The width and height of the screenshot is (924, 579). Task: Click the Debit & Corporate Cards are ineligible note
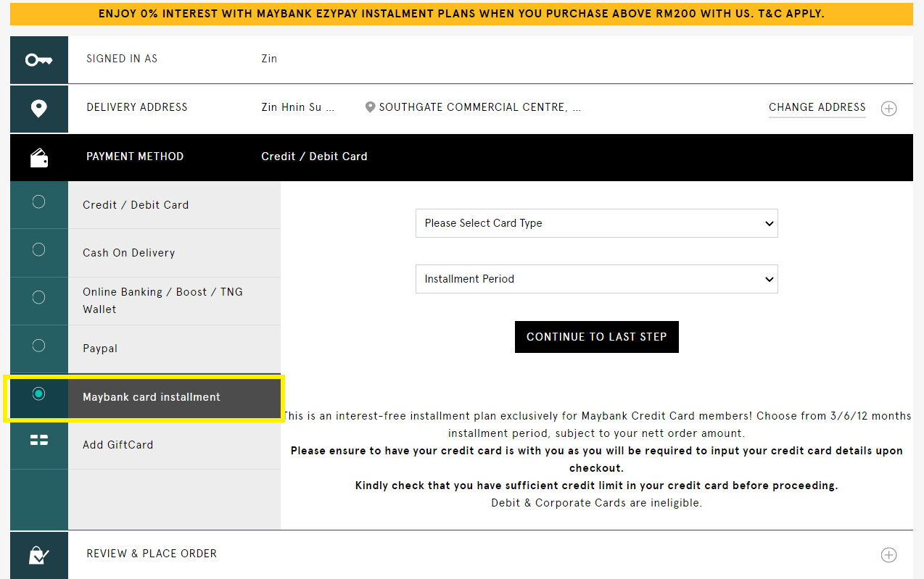coord(596,503)
